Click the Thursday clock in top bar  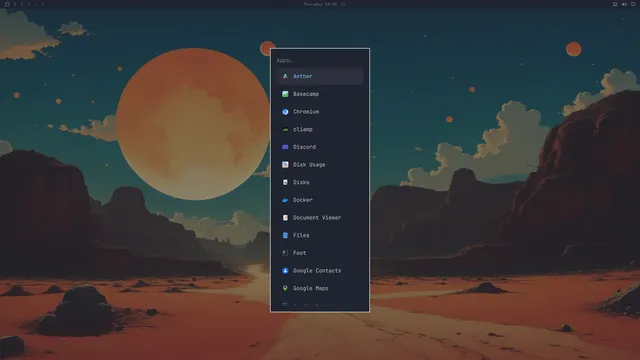(320, 4)
